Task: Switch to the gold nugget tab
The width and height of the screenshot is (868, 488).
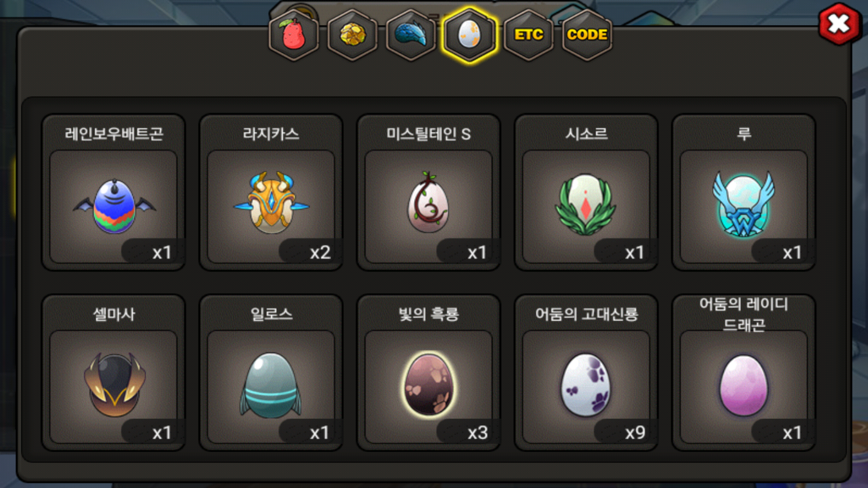Action: click(x=353, y=35)
